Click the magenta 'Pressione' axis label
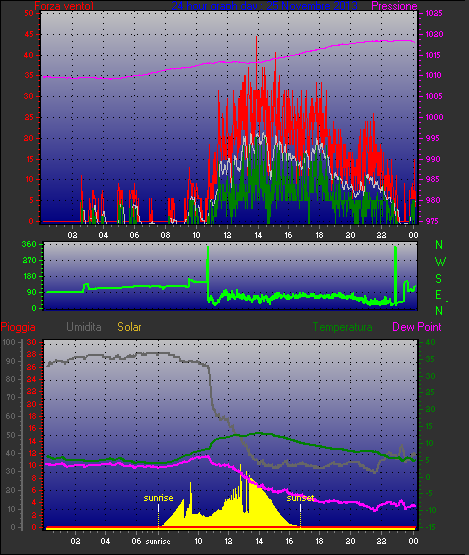Image resolution: width=469 pixels, height=555 pixels. [x=394, y=6]
